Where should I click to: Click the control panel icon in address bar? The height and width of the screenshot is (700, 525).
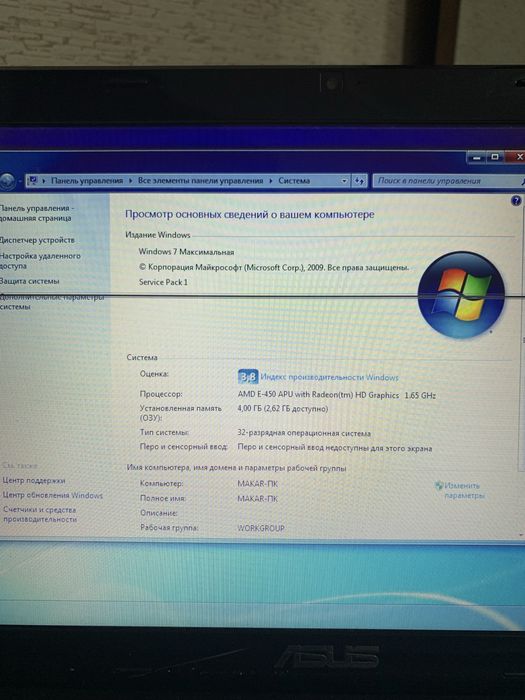pos(32,180)
